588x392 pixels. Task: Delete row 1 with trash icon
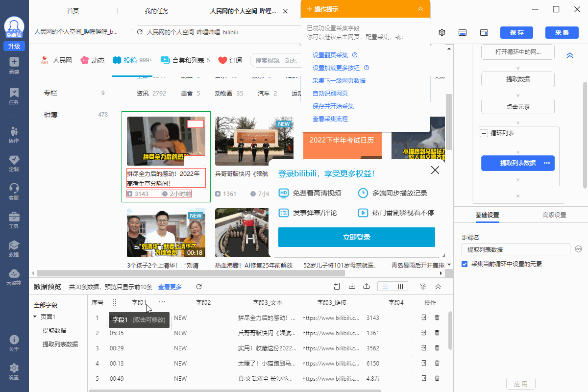(437, 318)
